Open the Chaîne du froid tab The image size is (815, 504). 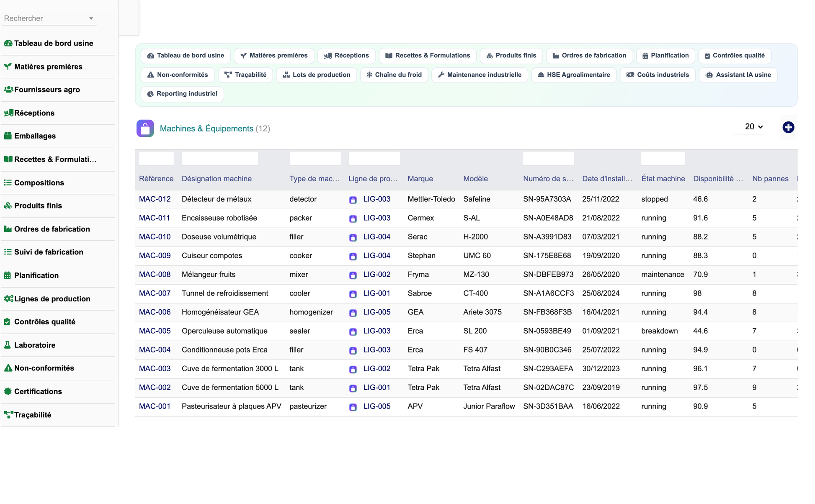coord(394,75)
